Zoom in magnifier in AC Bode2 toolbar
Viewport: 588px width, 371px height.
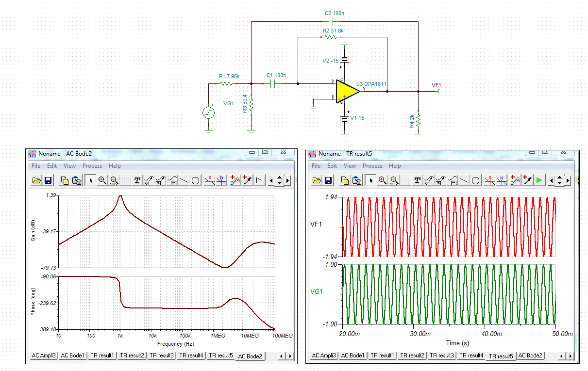[102, 180]
